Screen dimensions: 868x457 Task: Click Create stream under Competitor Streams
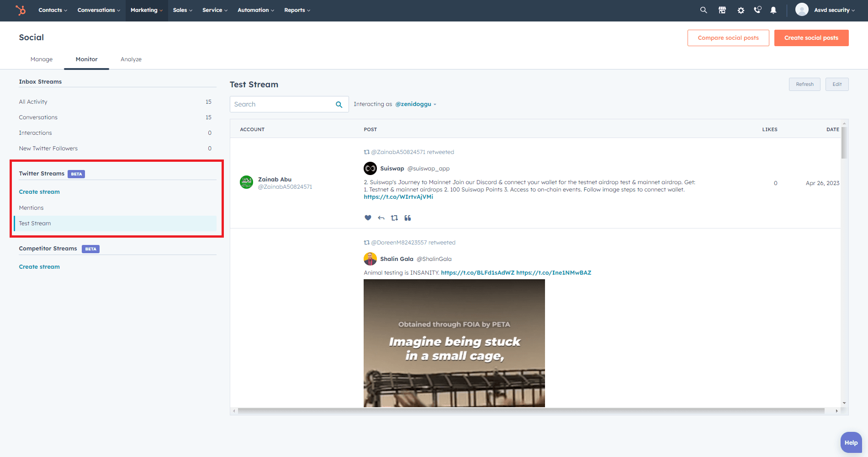coord(39,267)
